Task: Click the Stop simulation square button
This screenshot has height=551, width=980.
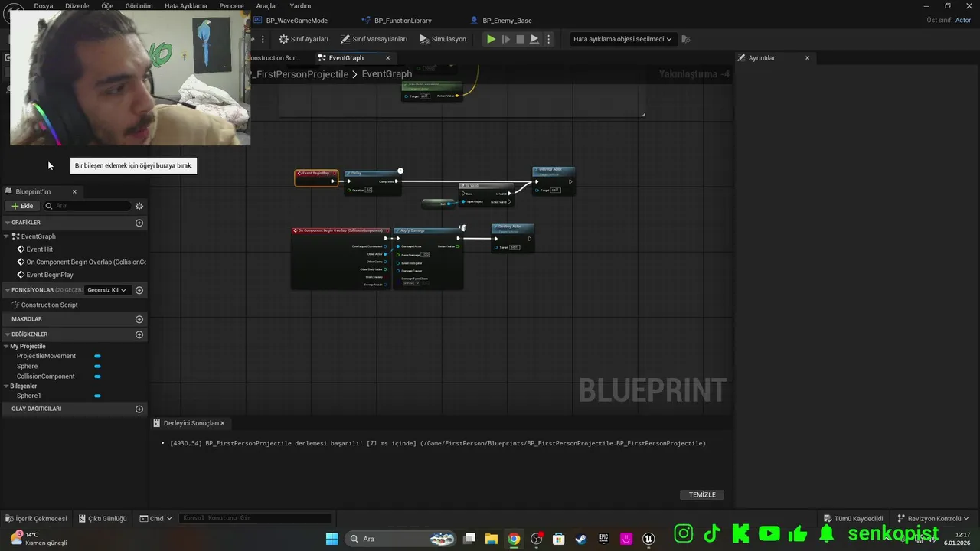Action: pos(520,39)
